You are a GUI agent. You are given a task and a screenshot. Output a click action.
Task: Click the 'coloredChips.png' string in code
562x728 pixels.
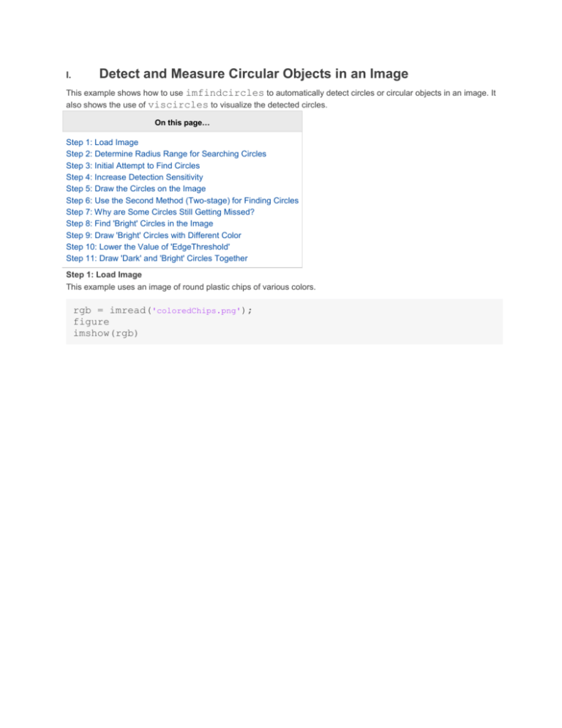196,311
